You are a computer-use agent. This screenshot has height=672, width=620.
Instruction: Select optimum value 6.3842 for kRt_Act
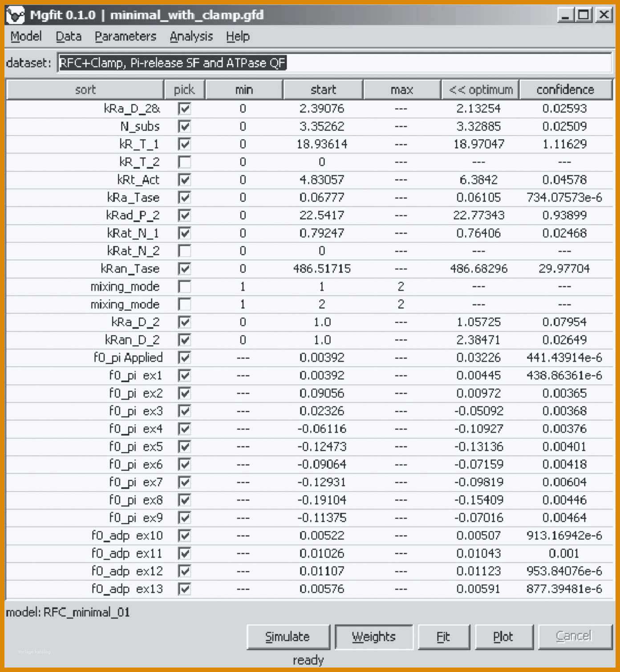point(478,180)
